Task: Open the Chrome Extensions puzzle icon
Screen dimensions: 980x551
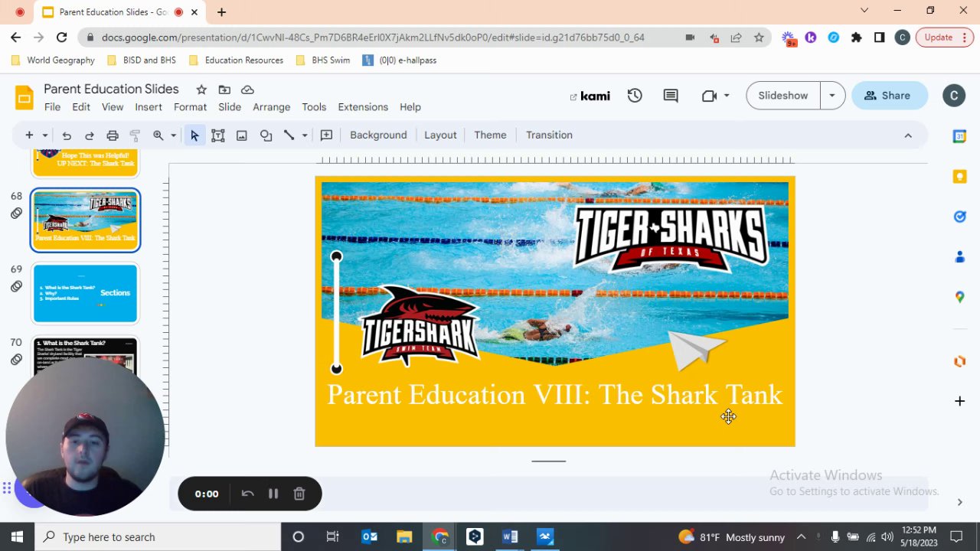Action: tap(857, 37)
